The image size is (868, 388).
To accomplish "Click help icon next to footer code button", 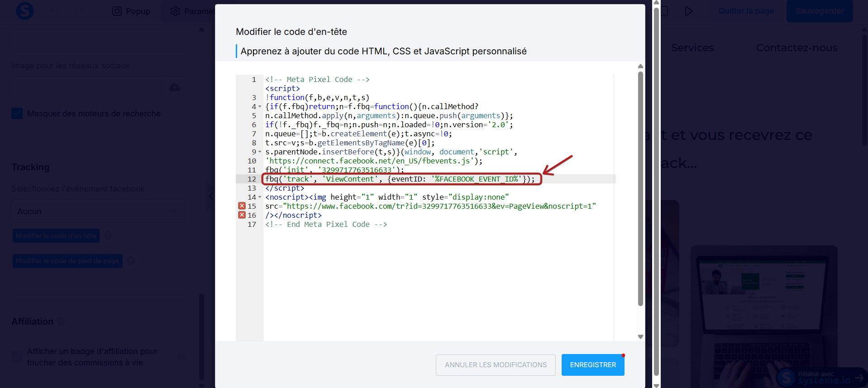I will tap(131, 261).
